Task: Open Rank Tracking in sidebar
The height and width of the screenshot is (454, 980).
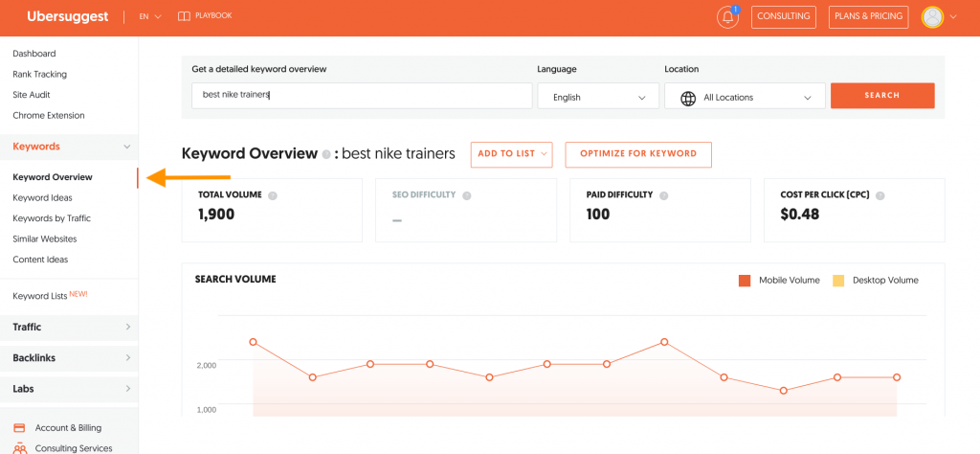Action: click(x=39, y=75)
